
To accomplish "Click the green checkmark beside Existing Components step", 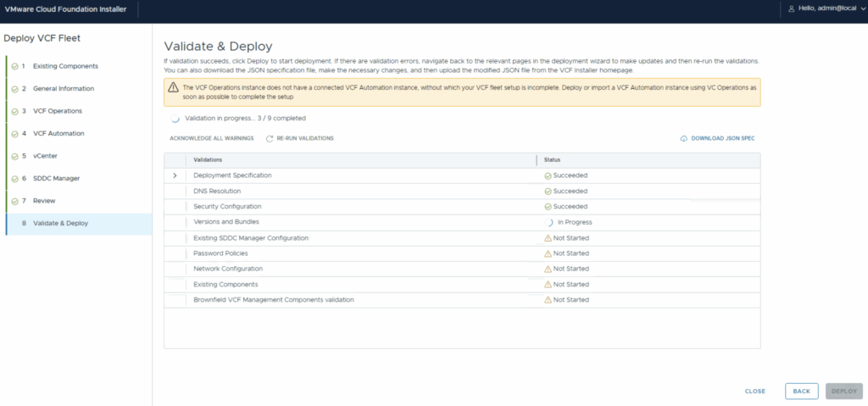I will [14, 66].
